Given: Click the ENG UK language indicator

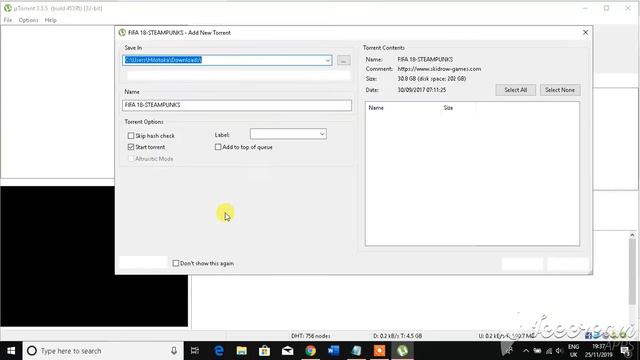Looking at the screenshot, I should tap(573, 351).
